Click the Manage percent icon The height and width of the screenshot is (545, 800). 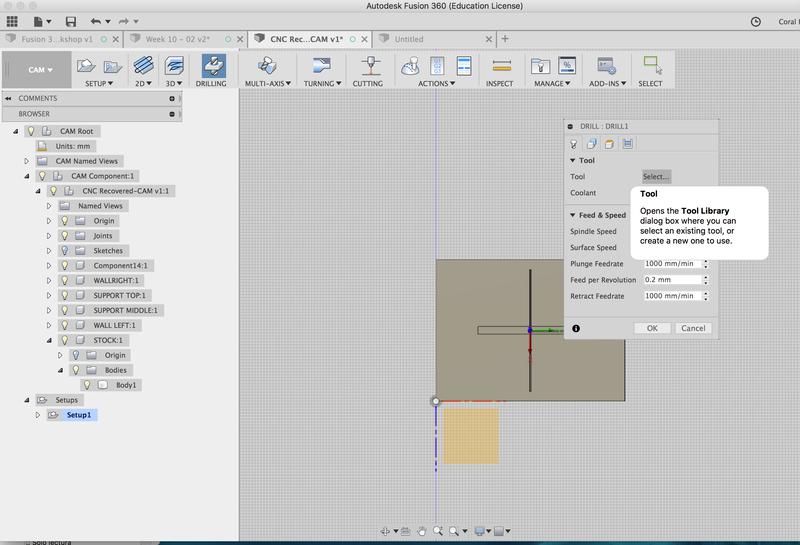tap(567, 66)
